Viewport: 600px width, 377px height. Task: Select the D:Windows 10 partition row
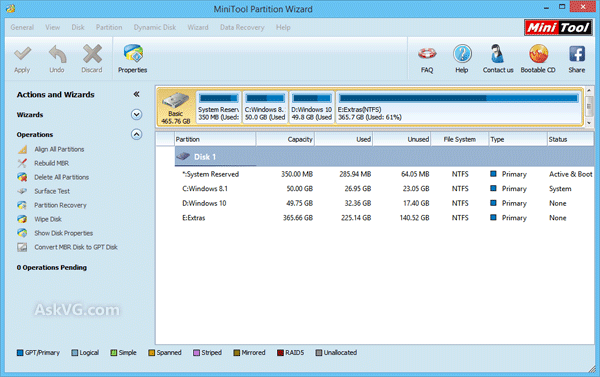click(x=384, y=203)
